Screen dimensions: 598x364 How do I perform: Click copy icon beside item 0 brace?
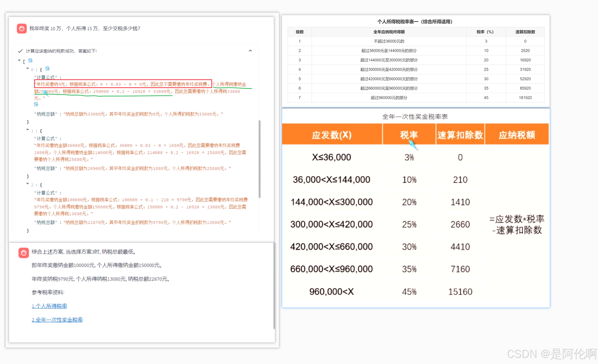48,69
